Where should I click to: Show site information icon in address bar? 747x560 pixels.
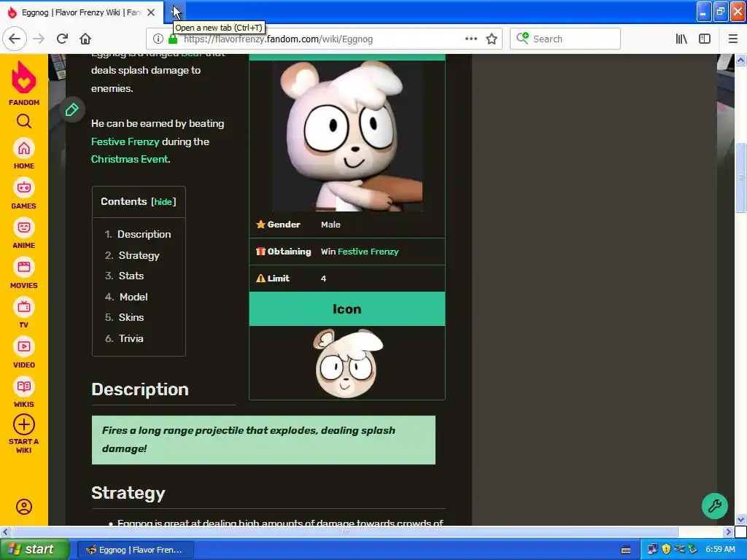(x=158, y=39)
